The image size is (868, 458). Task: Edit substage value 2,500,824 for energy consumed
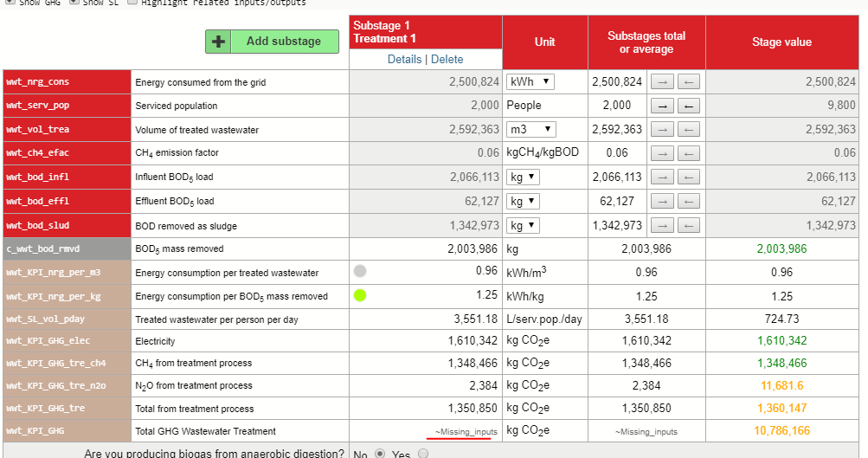(425, 82)
